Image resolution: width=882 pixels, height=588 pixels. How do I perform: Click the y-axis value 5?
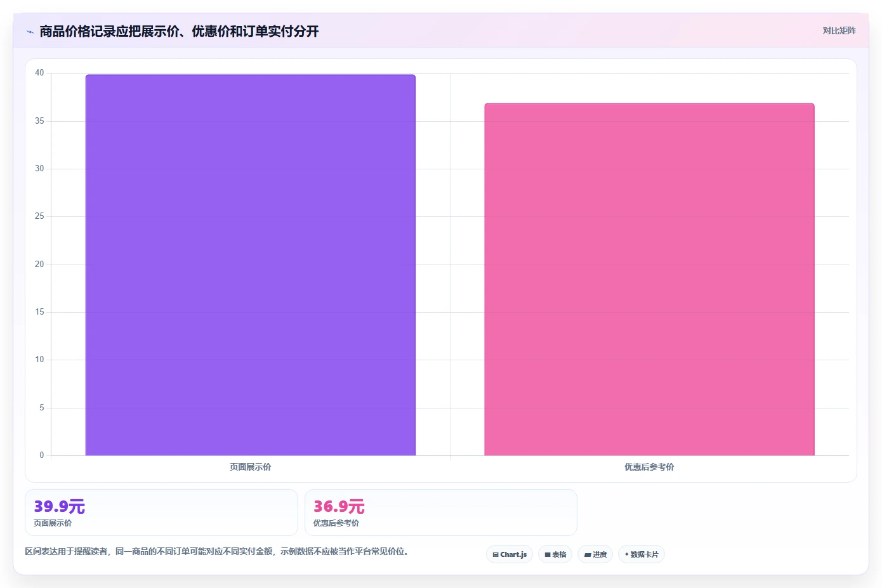(42, 408)
